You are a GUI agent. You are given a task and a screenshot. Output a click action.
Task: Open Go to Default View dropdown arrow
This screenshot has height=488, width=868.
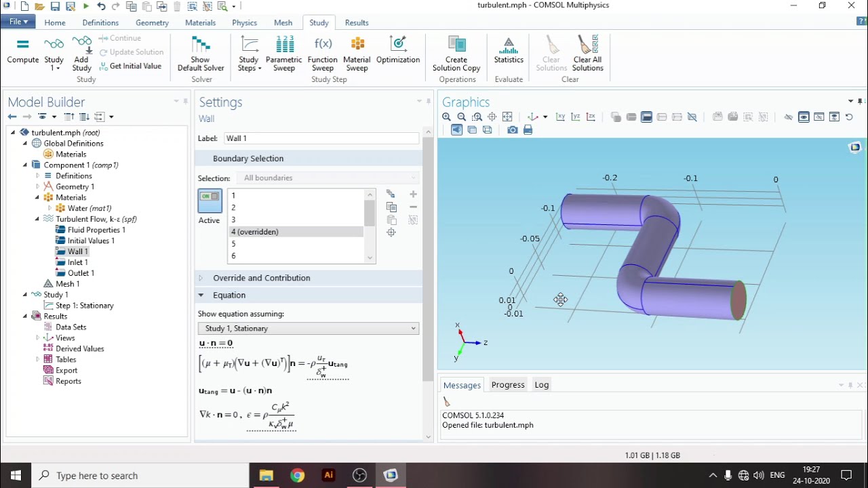tap(545, 117)
